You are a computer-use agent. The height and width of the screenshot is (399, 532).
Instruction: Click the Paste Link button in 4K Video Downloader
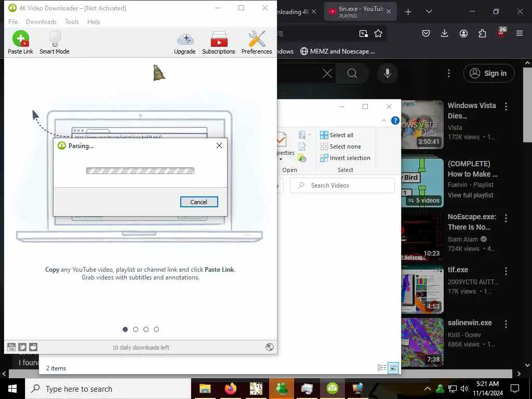(20, 43)
